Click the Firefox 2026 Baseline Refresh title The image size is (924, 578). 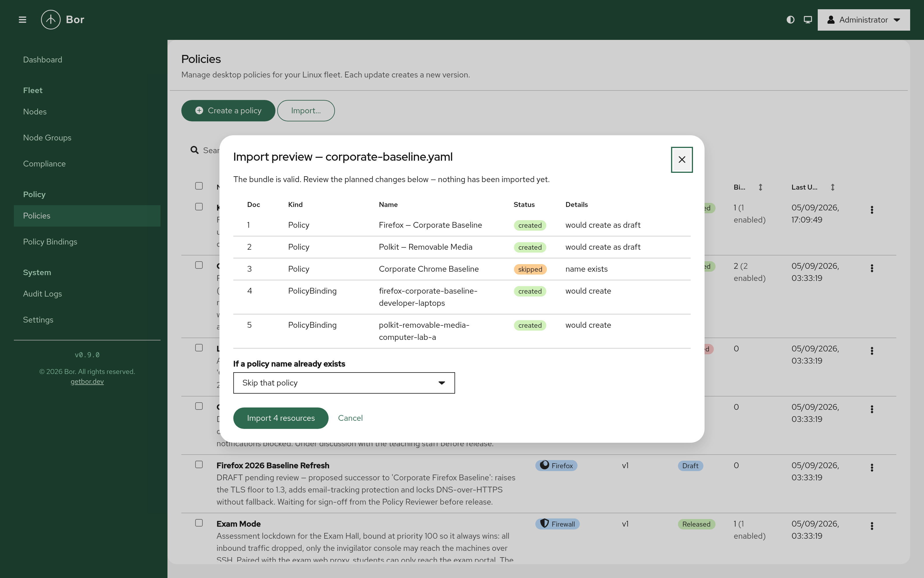click(273, 466)
